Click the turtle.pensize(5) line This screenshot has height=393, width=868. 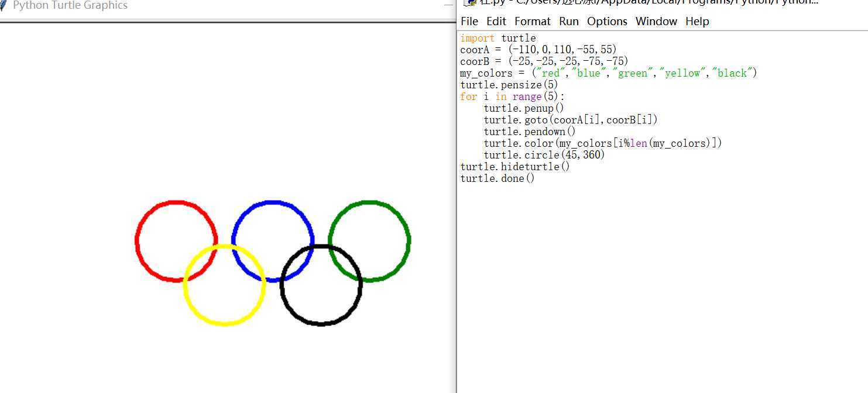tap(509, 85)
